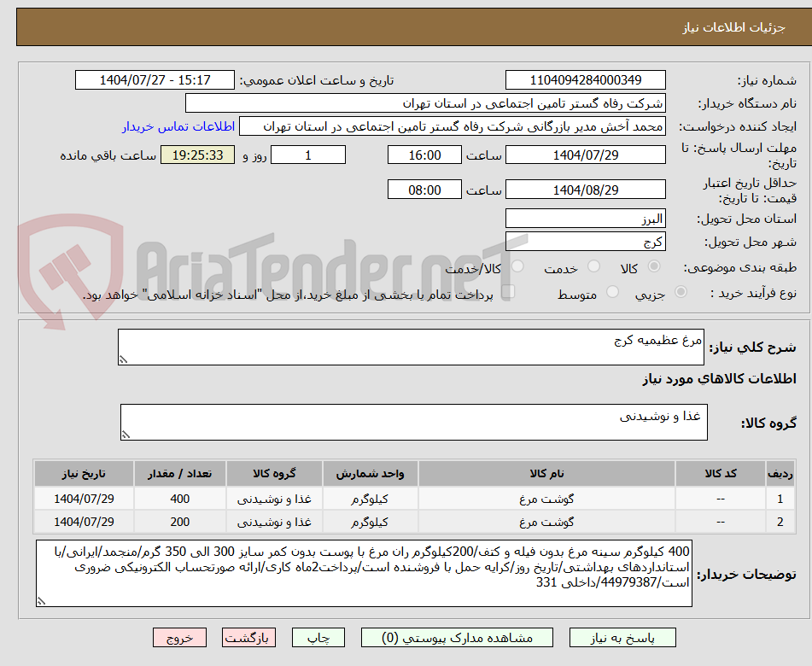Click گوشت مرغ in row 1
This screenshot has height=666, width=812.
click(x=546, y=499)
